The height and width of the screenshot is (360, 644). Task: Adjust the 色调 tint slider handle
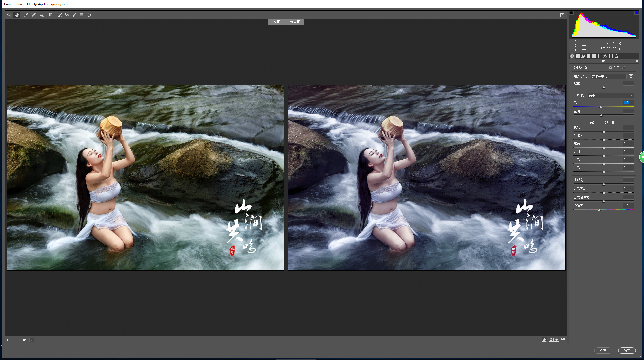tap(601, 115)
